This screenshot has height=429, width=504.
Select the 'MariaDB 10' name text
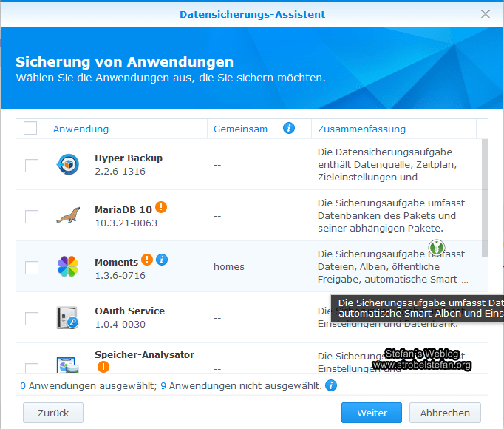pos(123,210)
